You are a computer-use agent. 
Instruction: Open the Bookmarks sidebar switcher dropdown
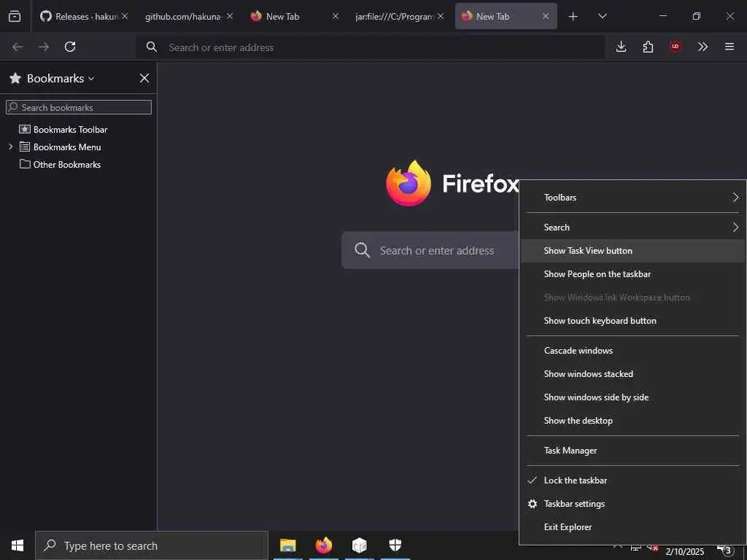(x=60, y=78)
